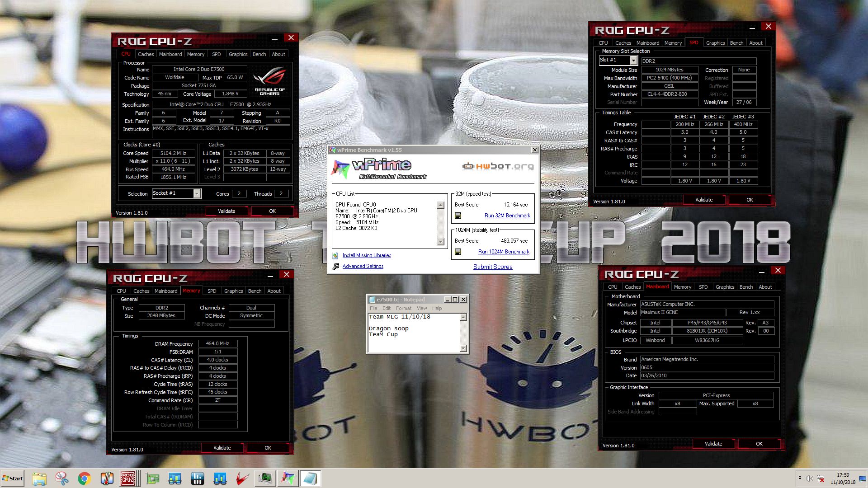This screenshot has width=868, height=488.
Task: Click the Republic of Gamers logo in CPU-Z
Action: [x=270, y=81]
